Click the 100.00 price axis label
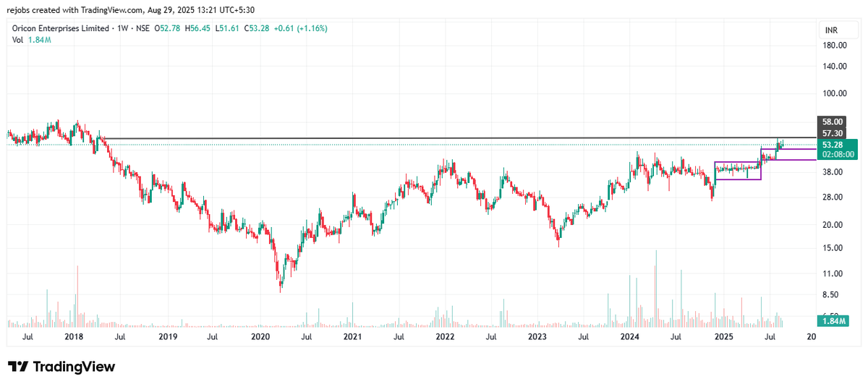Screen dimensions: 868x387 coord(834,94)
